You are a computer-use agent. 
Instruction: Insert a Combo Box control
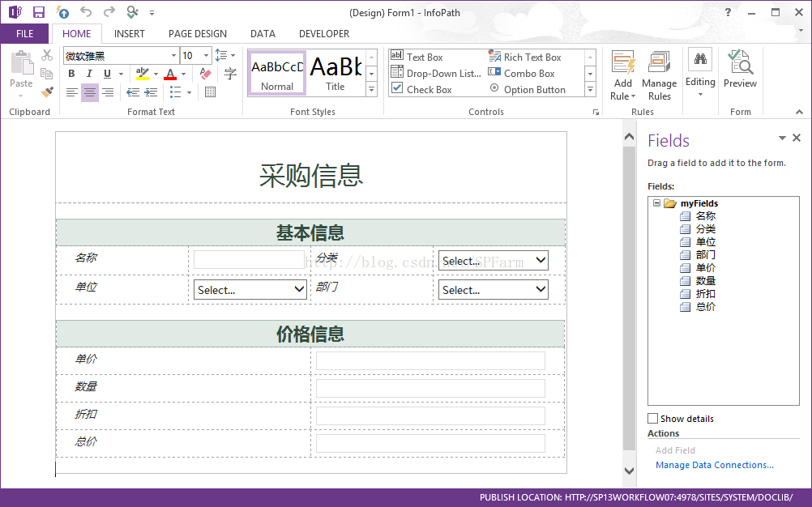(x=522, y=73)
